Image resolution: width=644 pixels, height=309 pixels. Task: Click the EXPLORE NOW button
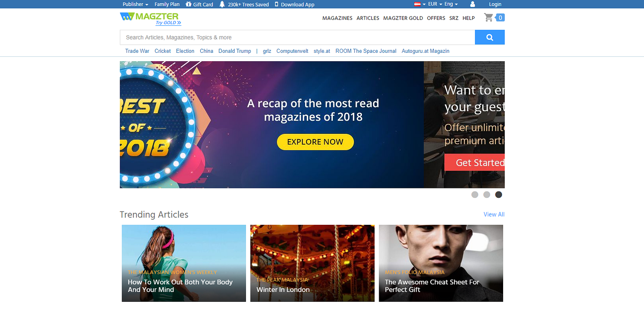coord(315,142)
